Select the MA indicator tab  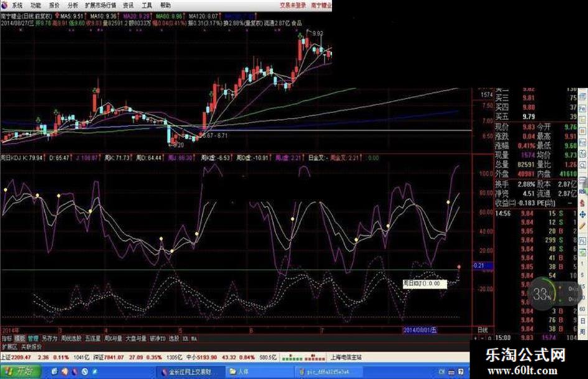pyautogui.click(x=194, y=338)
